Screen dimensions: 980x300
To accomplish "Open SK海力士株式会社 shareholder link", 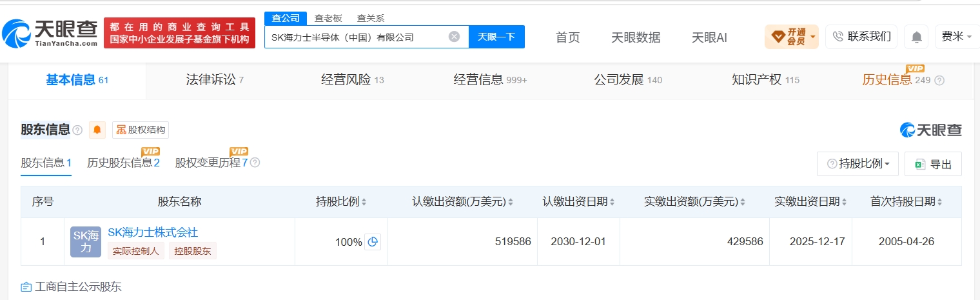I will pos(153,232).
